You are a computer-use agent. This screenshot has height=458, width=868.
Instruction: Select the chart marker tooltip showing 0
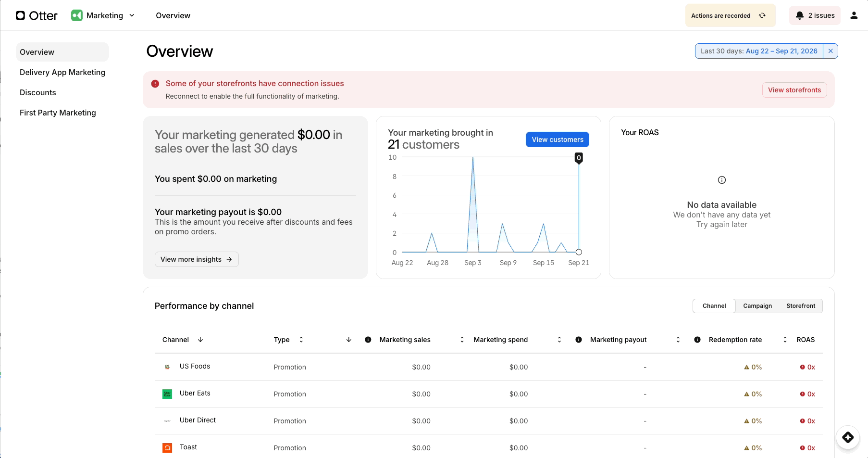(x=579, y=158)
